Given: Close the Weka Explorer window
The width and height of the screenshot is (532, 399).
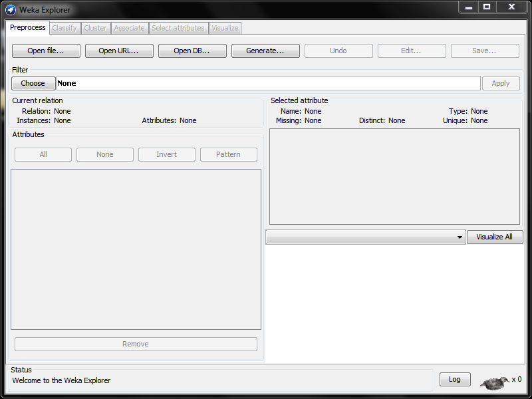Looking at the screenshot, I should (x=511, y=7).
